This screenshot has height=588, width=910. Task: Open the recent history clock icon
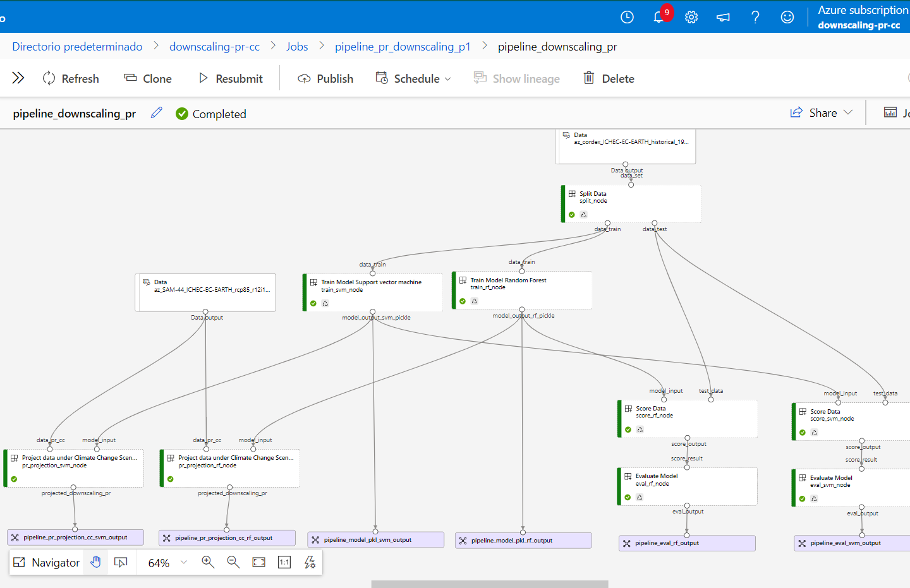(x=627, y=17)
